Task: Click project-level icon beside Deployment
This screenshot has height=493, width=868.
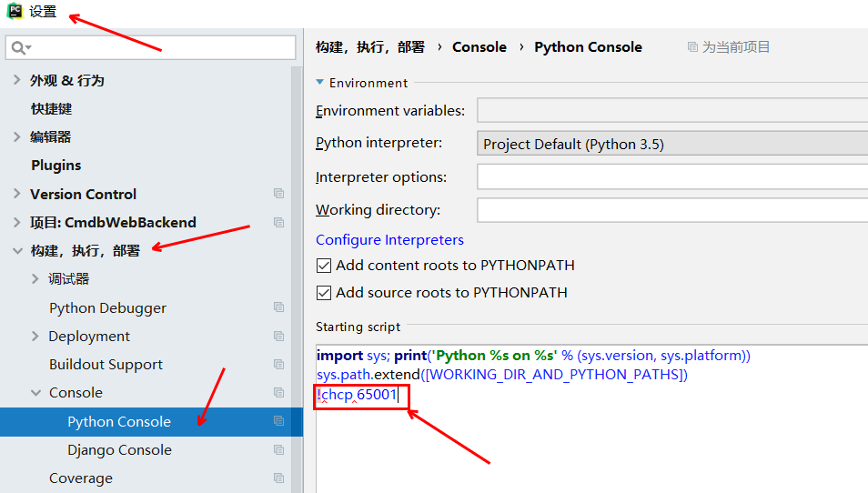Action: pyautogui.click(x=279, y=336)
